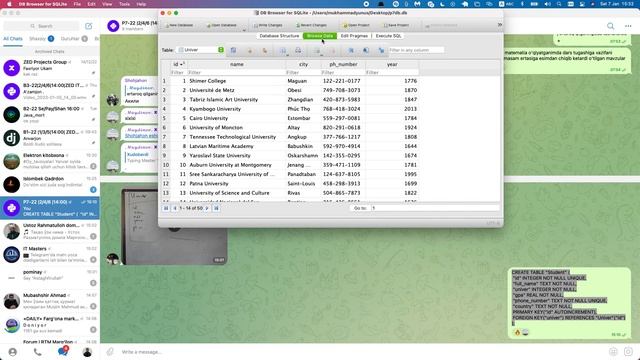Expand toolbar overflow double-chevron

pos(500,25)
